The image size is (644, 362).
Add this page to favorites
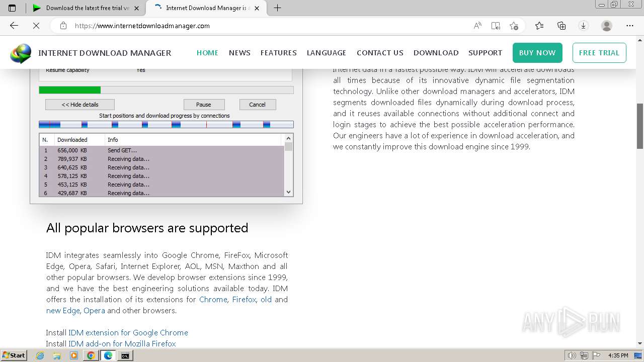click(514, 26)
